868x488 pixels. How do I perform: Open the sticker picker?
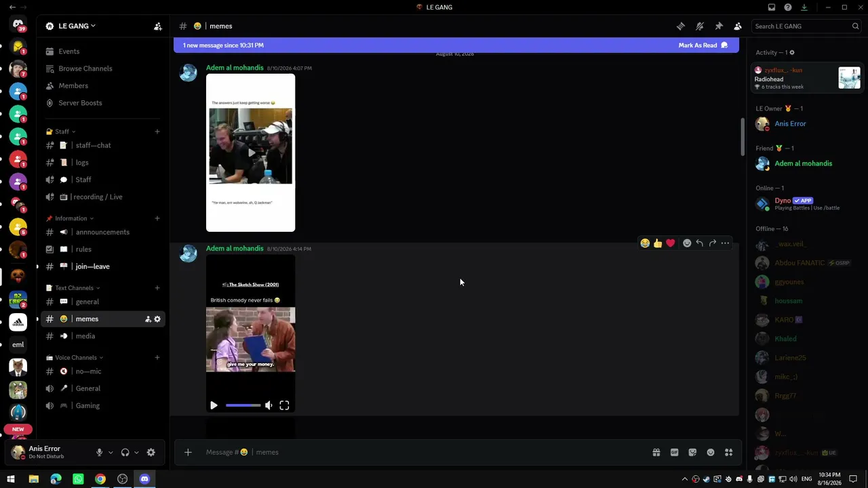click(x=692, y=453)
